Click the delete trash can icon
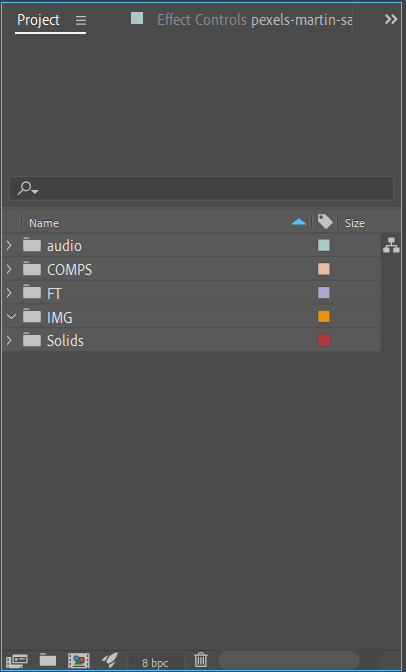406x672 pixels. pyautogui.click(x=201, y=660)
